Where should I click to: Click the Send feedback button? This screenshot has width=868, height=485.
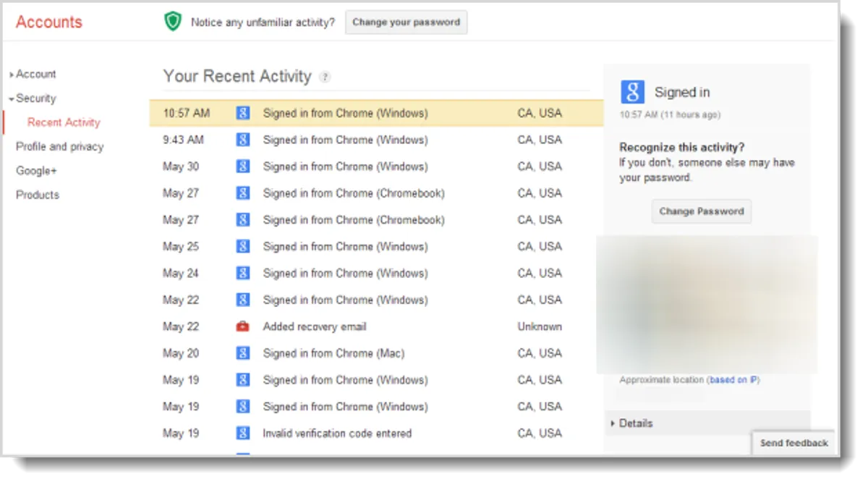(793, 443)
